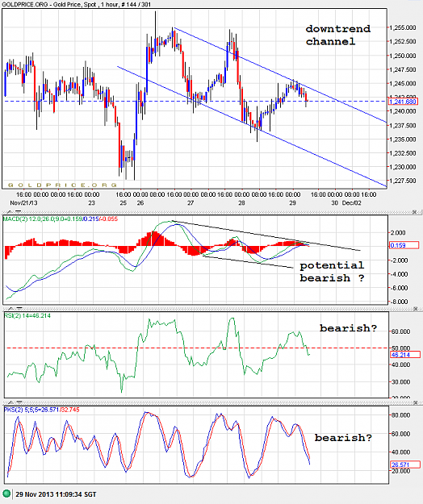Click the 60.000 label on the RSI axis

[x=400, y=331]
